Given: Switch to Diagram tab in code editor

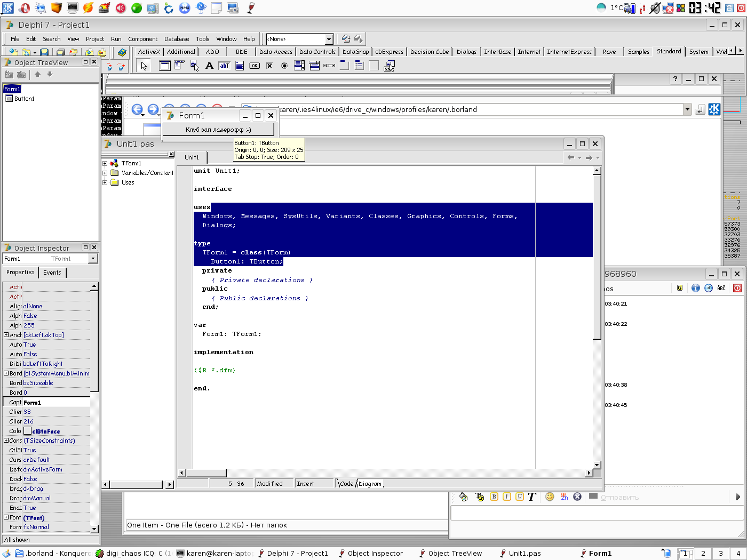Looking at the screenshot, I should pyautogui.click(x=370, y=484).
